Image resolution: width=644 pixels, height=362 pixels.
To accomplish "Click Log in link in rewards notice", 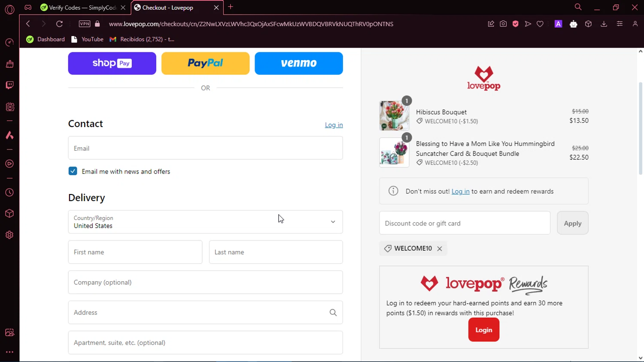I will point(460,192).
